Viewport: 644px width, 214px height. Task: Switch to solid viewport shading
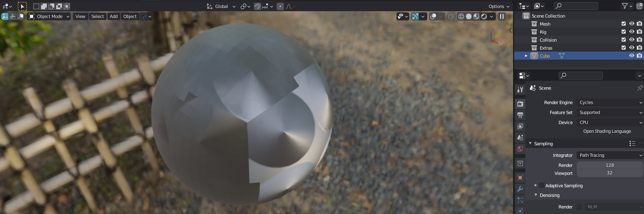coord(469,16)
